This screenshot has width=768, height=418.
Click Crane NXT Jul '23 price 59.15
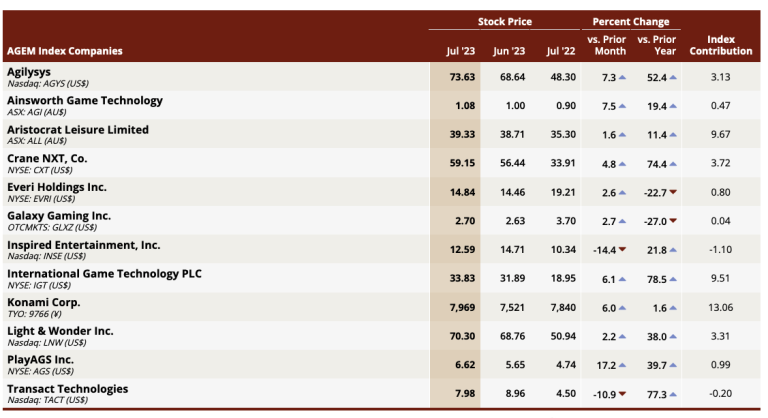462,163
